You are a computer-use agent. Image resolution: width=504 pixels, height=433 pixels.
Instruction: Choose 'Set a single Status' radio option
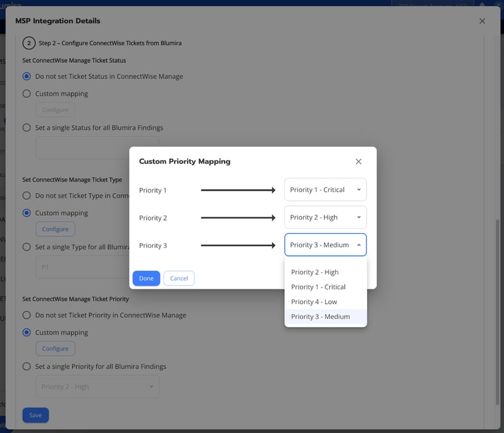(27, 128)
